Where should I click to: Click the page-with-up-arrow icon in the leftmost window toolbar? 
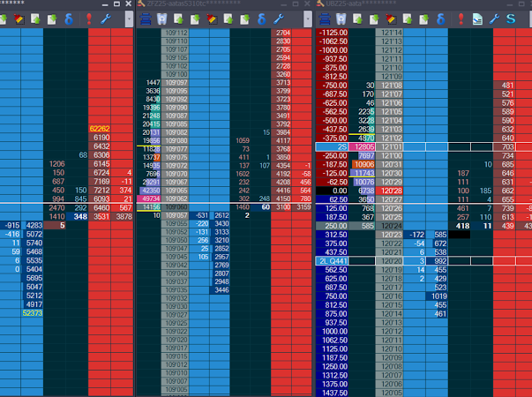(35, 19)
